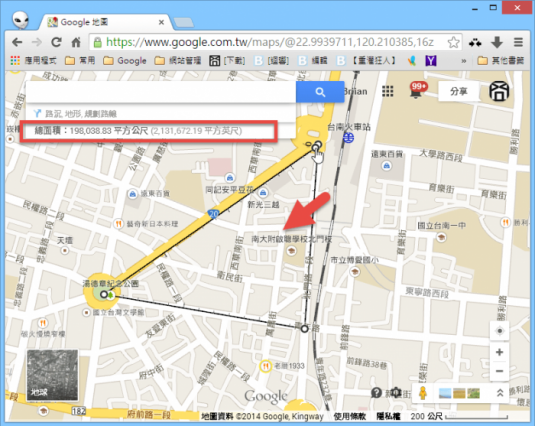The width and height of the screenshot is (535, 426).
Task: Click the 編輯 bookmark
Action: (313, 61)
